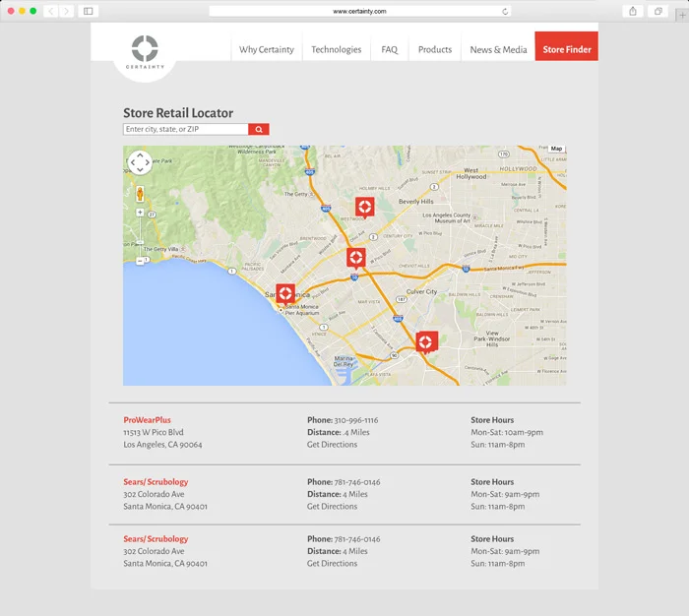Screen dimensions: 689x616
Task: Click the Store Retail Locator heading
Action: pos(178,113)
